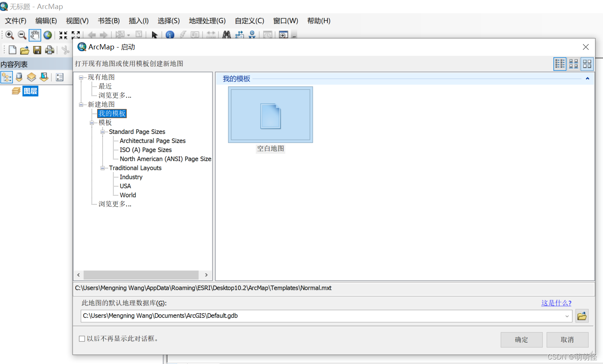This screenshot has height=364, width=603.
Task: Select the 图层 data frame
Action: 30,91
